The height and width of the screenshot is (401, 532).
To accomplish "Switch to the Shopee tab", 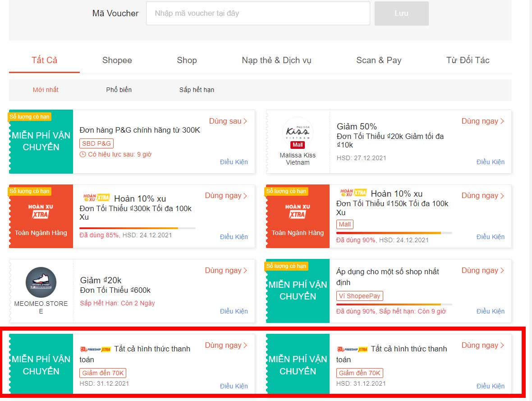I will click(117, 60).
